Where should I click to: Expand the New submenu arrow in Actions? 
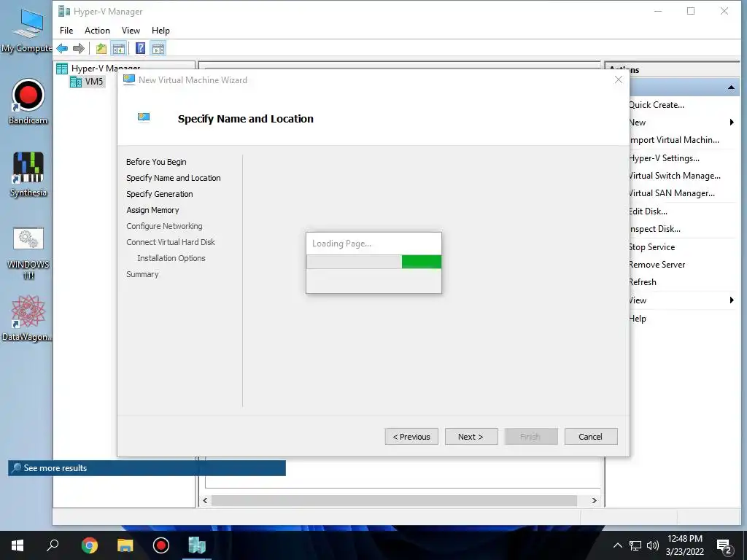pyautogui.click(x=732, y=122)
